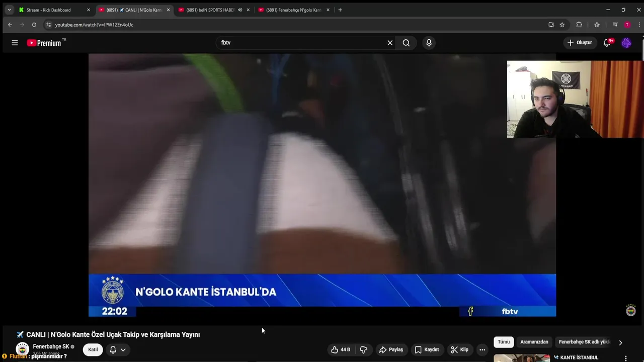Open media controls in Chrome toolbar
Viewport: 644px width, 362px height.
(615, 25)
